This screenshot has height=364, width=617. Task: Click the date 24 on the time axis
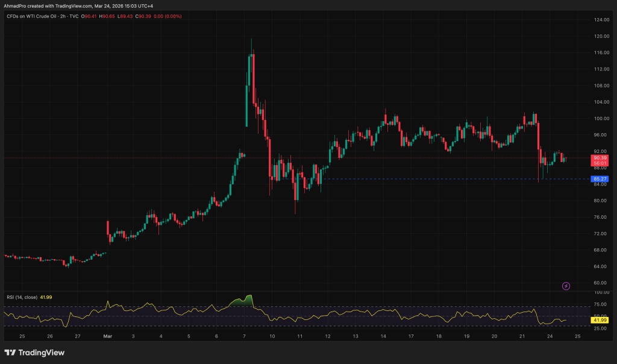[x=550, y=336]
